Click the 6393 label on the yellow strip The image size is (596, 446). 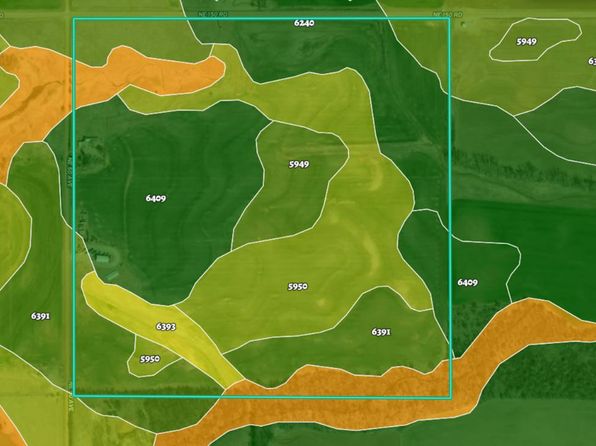pyautogui.click(x=166, y=327)
